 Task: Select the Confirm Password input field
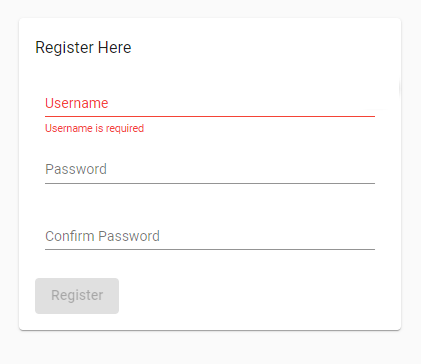point(210,236)
